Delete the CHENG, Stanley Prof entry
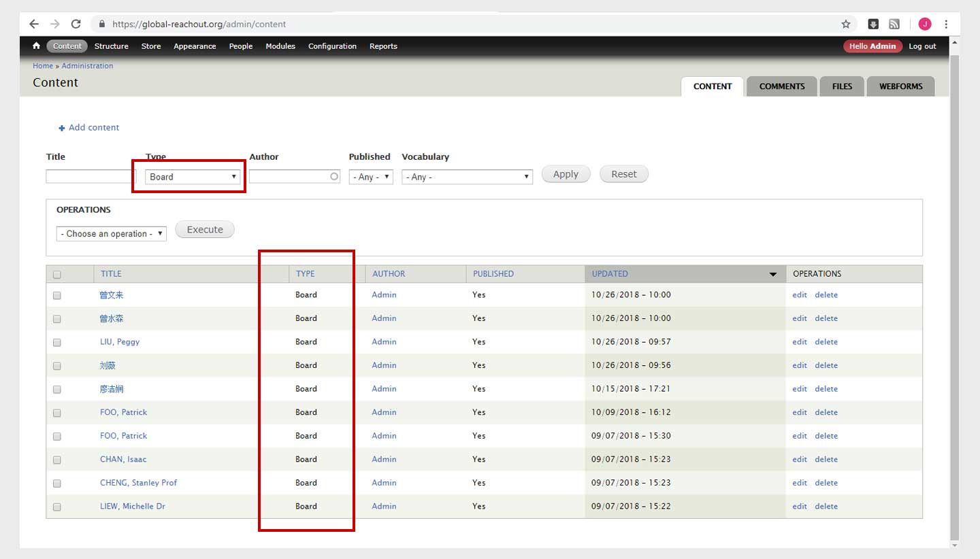Screen dimensions: 980x559 tap(826, 483)
